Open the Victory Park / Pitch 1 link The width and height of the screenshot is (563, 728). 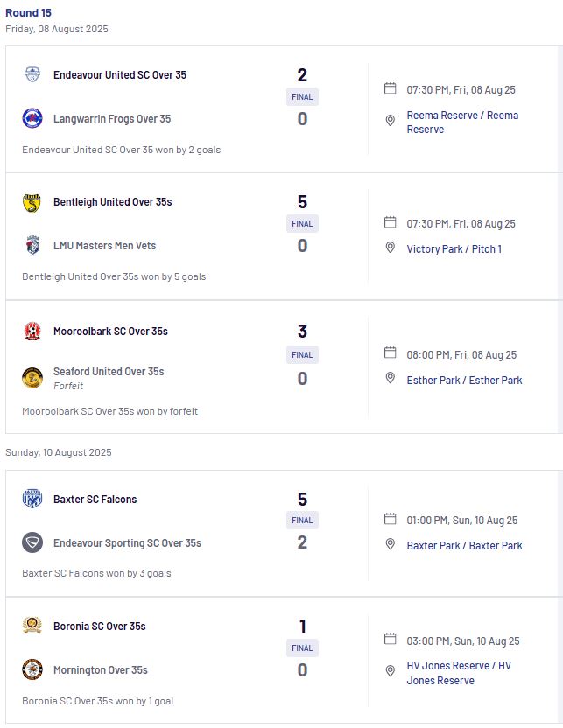pyautogui.click(x=454, y=248)
